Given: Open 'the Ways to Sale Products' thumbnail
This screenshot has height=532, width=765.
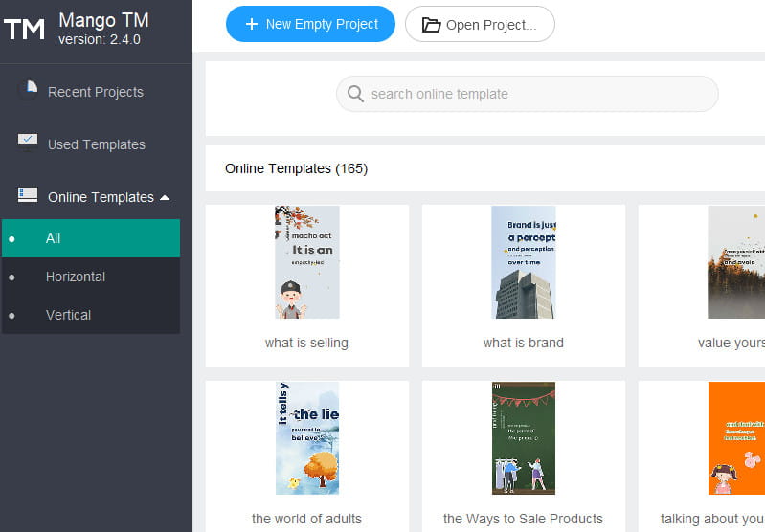Looking at the screenshot, I should (x=524, y=438).
